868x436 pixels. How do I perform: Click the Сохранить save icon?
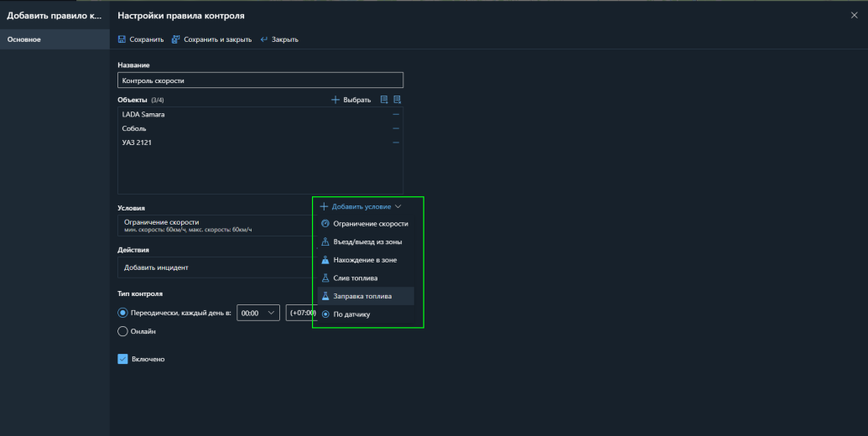point(122,39)
